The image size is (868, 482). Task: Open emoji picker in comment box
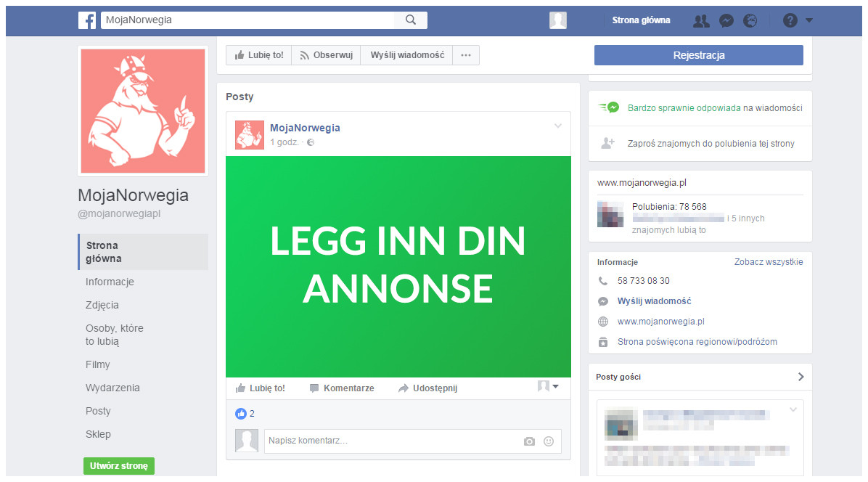point(549,441)
